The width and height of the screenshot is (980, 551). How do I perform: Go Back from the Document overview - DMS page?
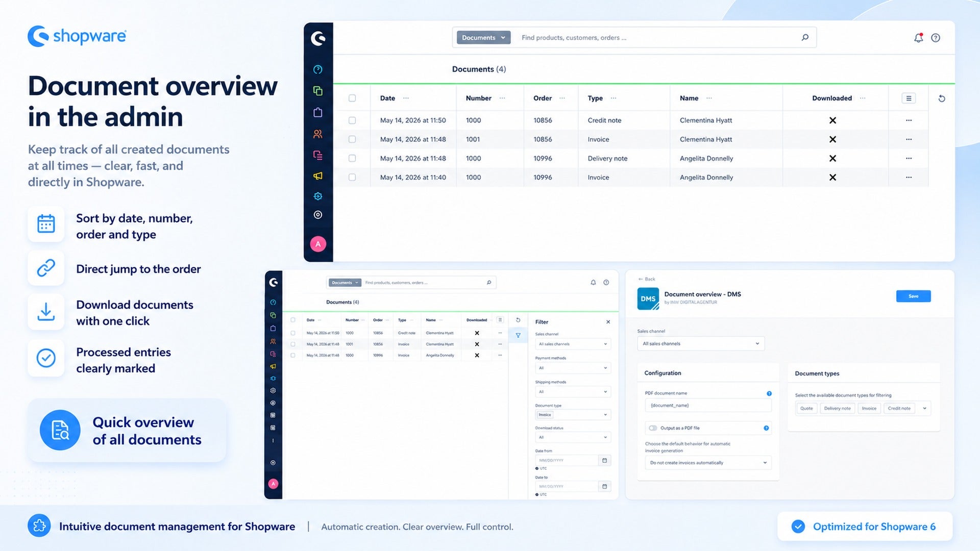[x=647, y=279]
